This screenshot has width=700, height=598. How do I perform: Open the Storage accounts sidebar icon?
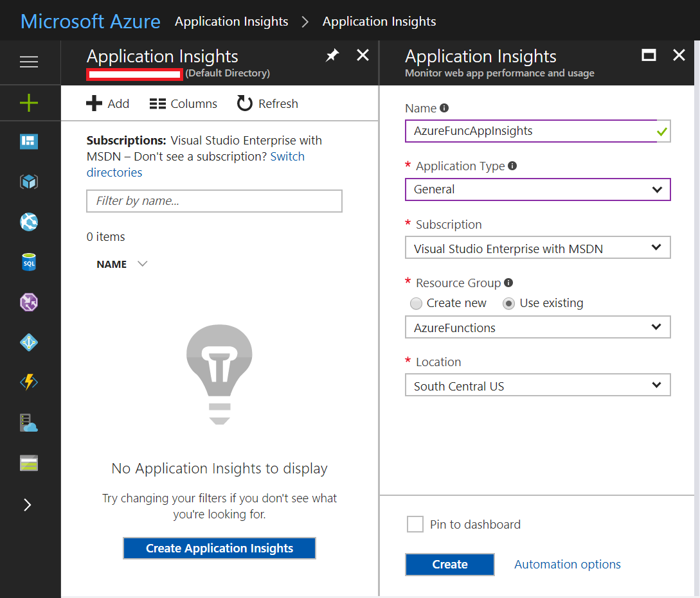pos(29,463)
